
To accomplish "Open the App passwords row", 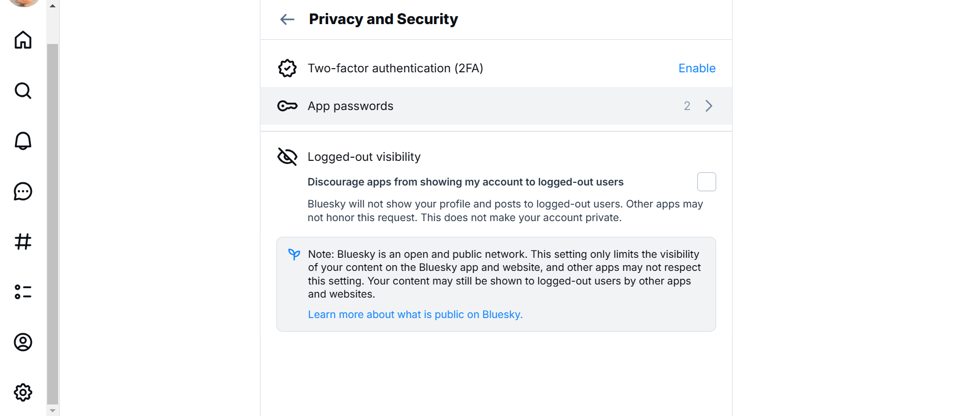I will coord(351,106).
